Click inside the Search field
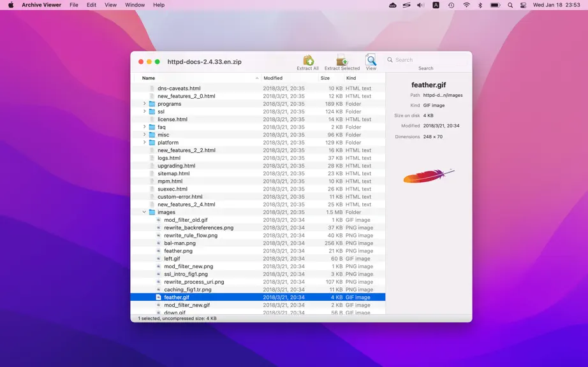588x367 pixels. (x=427, y=60)
